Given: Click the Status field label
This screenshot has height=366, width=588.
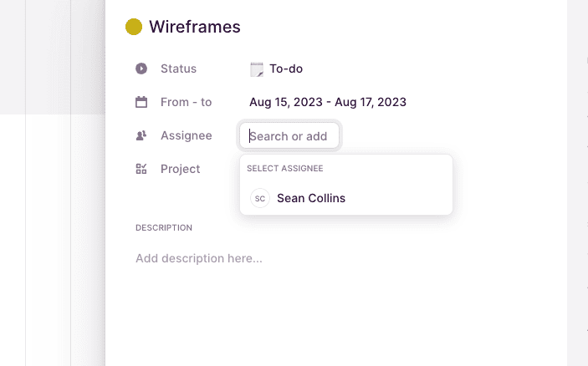Looking at the screenshot, I should tap(178, 69).
